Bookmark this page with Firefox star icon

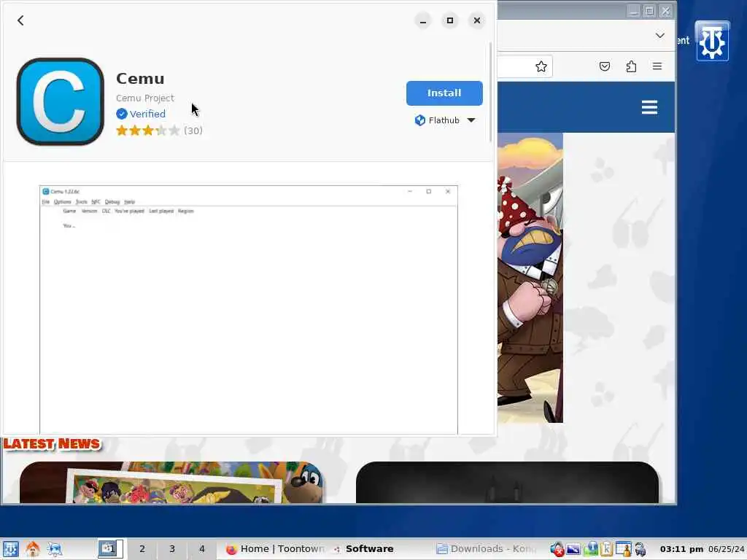pos(541,66)
